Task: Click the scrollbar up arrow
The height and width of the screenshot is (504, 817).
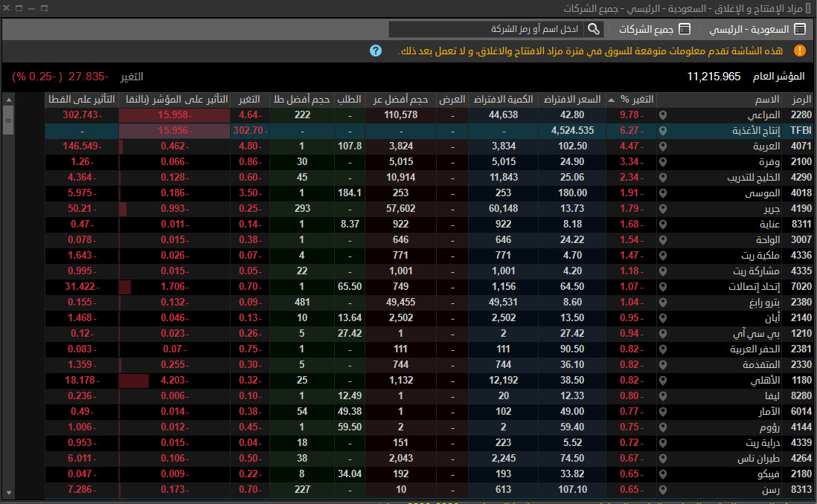Action: (x=8, y=100)
